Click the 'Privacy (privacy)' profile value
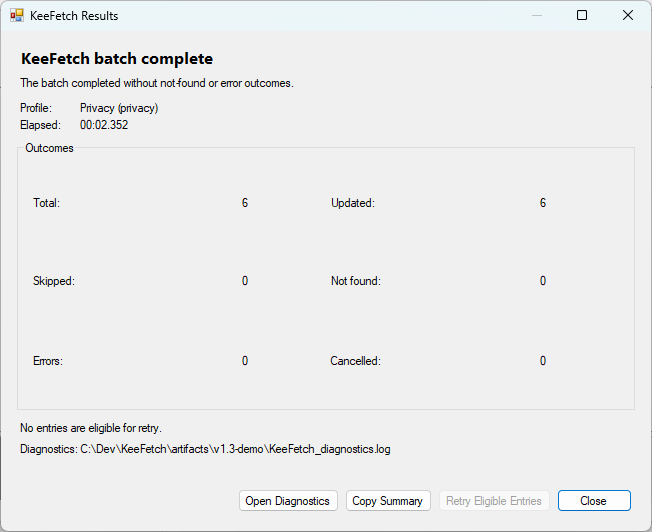The height and width of the screenshot is (532, 652). (x=119, y=108)
